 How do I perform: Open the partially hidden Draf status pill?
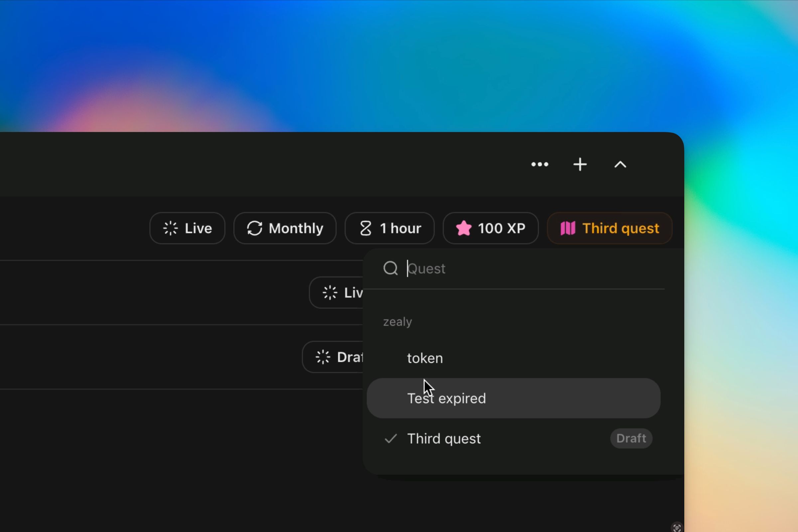[332, 357]
